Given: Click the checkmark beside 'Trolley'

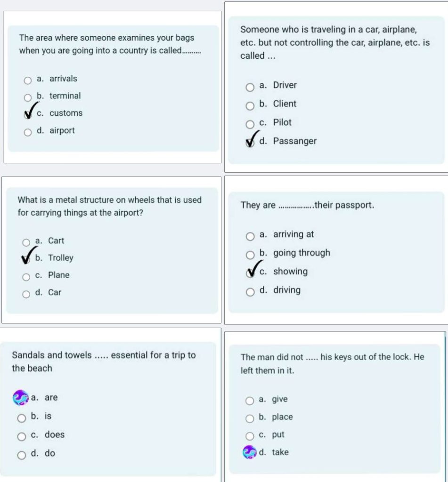Looking at the screenshot, I should 28,255.
